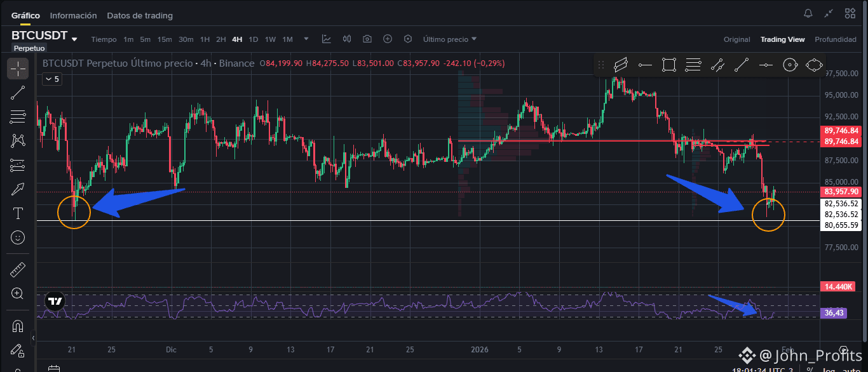This screenshot has width=868, height=372.
Task: Select the 4H timeframe
Action: 237,39
